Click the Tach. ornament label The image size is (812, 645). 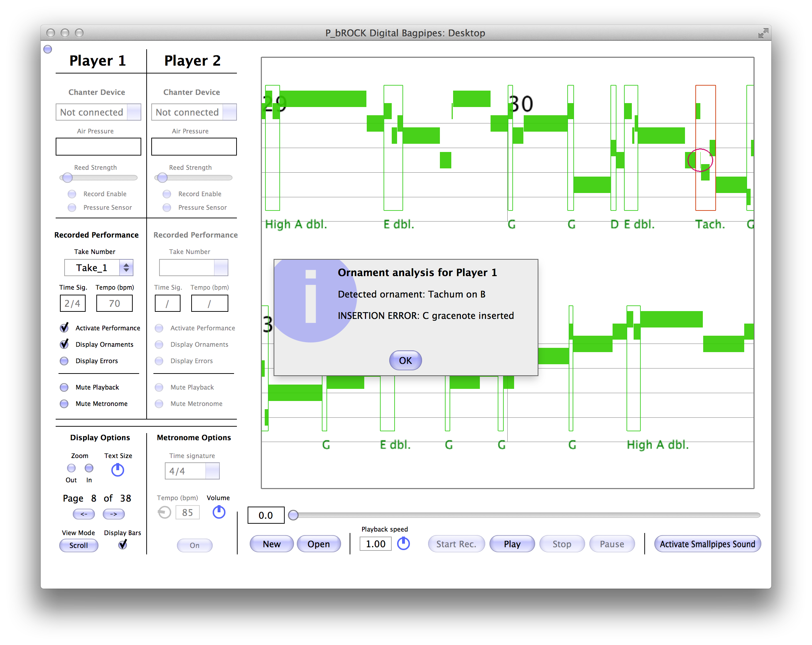[x=710, y=224]
